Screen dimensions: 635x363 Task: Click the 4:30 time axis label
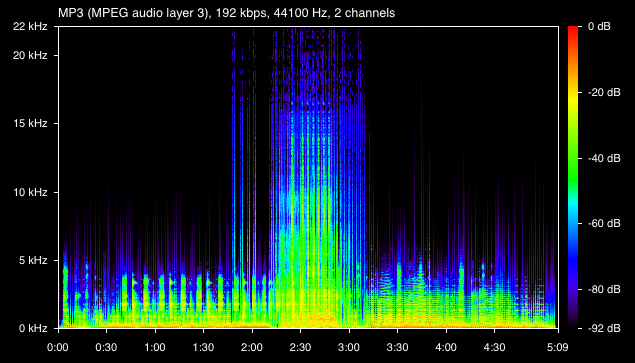494,348
